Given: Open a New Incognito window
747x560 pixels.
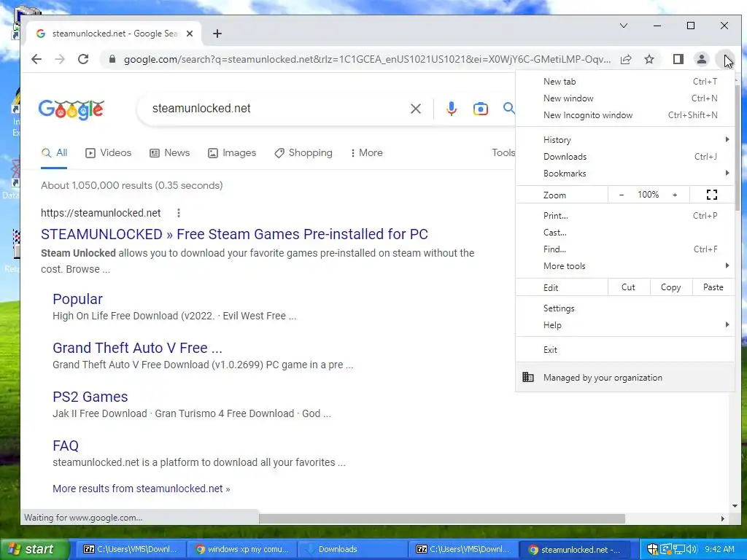Looking at the screenshot, I should point(625,114).
